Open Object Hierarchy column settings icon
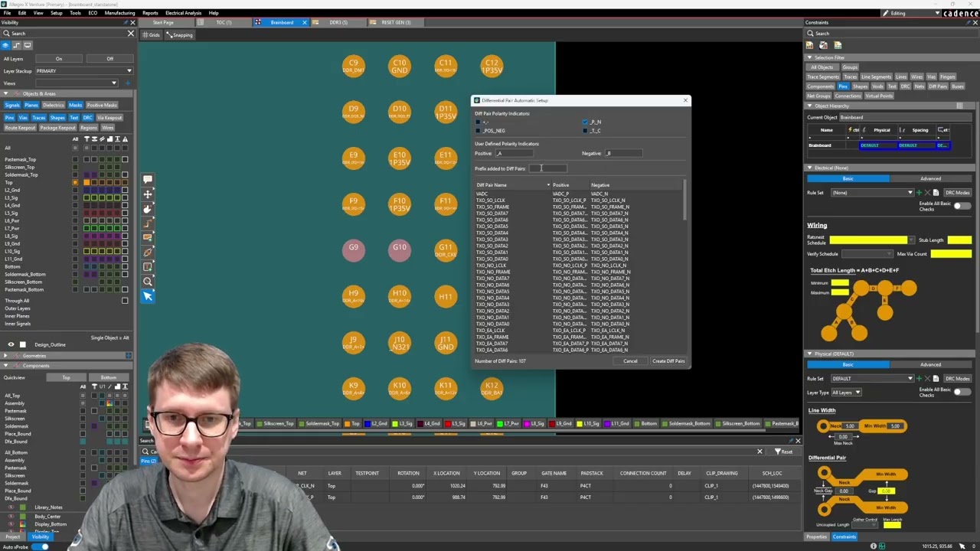The width and height of the screenshot is (980, 551). click(x=959, y=106)
